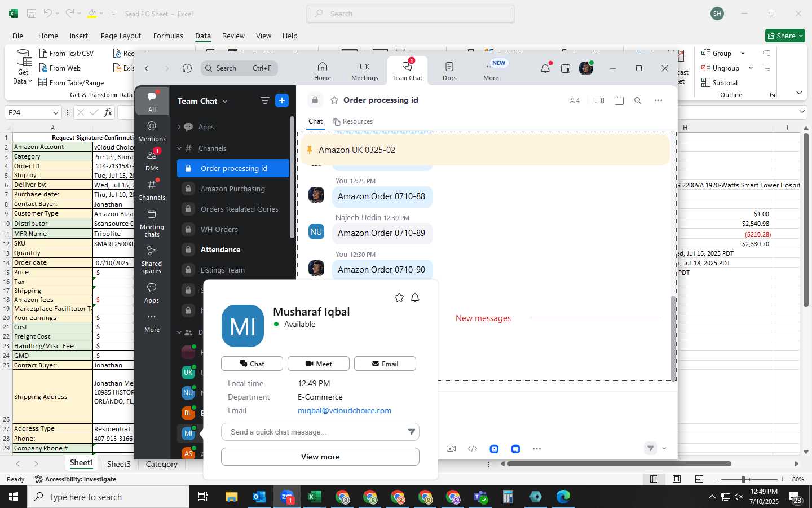812x508 pixels.
Task: Click Excel From Text/CSV button
Action: click(x=67, y=53)
